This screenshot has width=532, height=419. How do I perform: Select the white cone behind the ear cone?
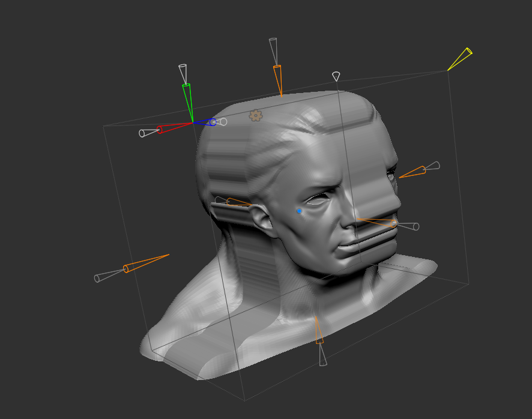coord(221,200)
